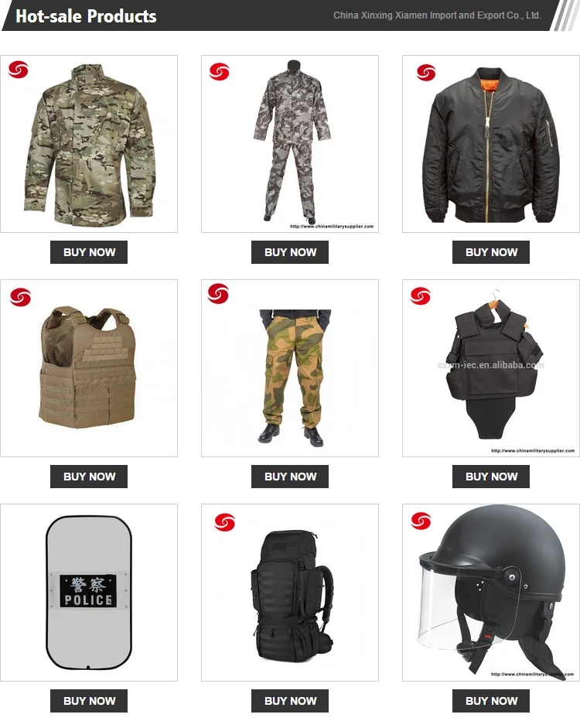Click the red logo on camouflage jacket image
The height and width of the screenshot is (728, 580).
(x=19, y=70)
